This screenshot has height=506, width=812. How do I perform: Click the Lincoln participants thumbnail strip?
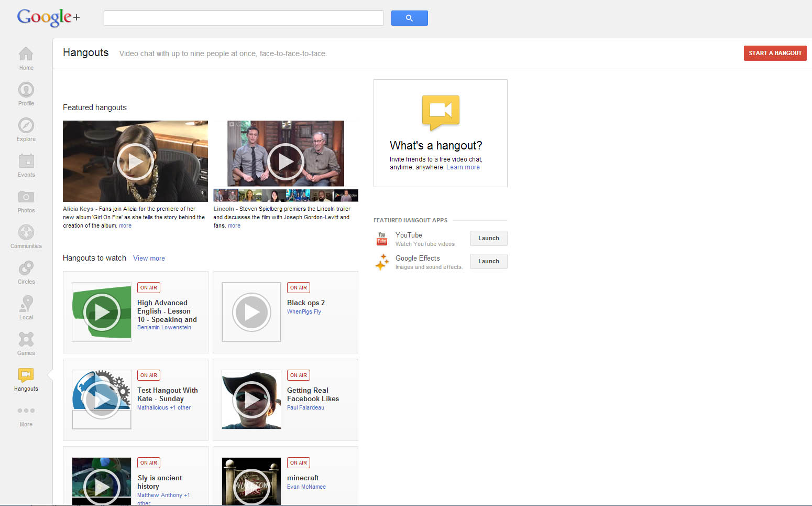(286, 196)
